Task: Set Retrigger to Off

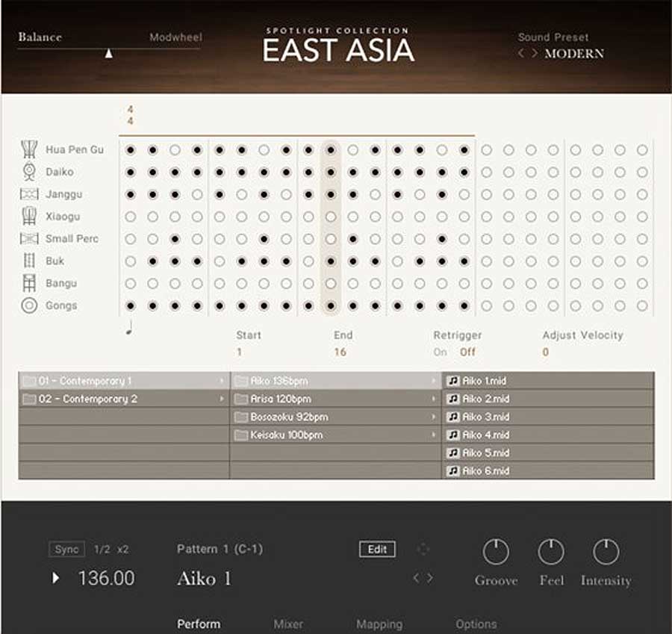Action: [x=467, y=352]
